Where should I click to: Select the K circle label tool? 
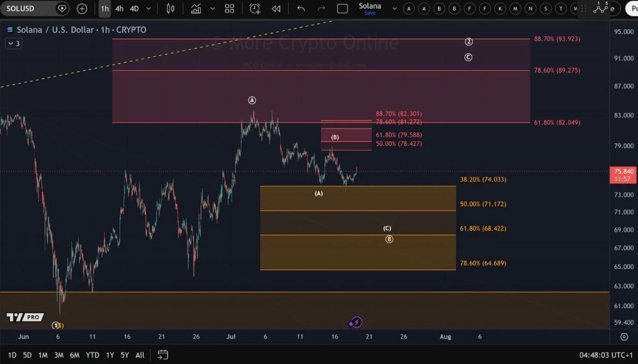coord(500,9)
